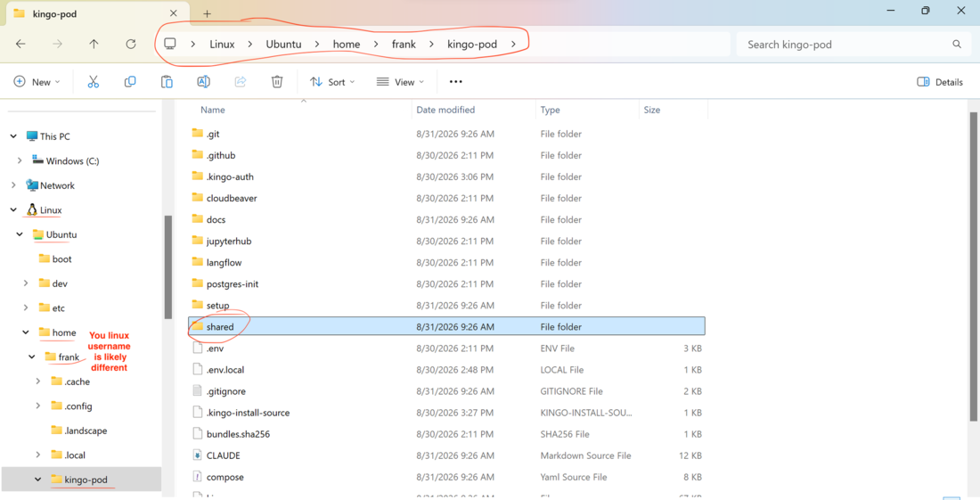
Task: Expand chevron after kingo-pod in breadcrumb
Action: (x=513, y=45)
